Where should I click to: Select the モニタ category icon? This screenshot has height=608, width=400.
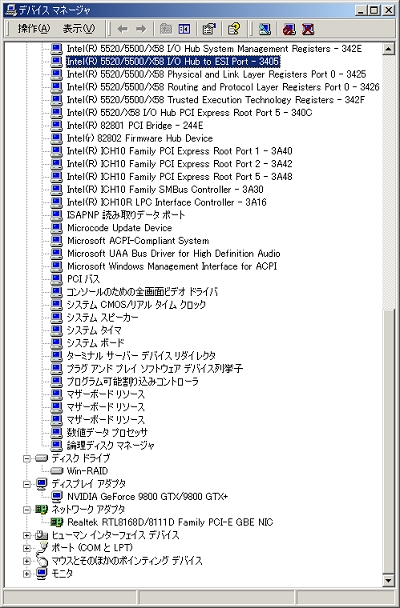pyautogui.click(x=41, y=573)
